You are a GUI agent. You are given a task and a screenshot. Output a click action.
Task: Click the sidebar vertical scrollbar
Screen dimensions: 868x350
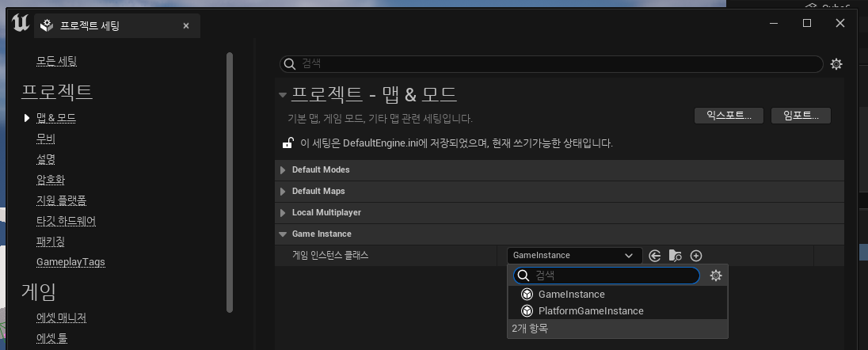(230, 183)
